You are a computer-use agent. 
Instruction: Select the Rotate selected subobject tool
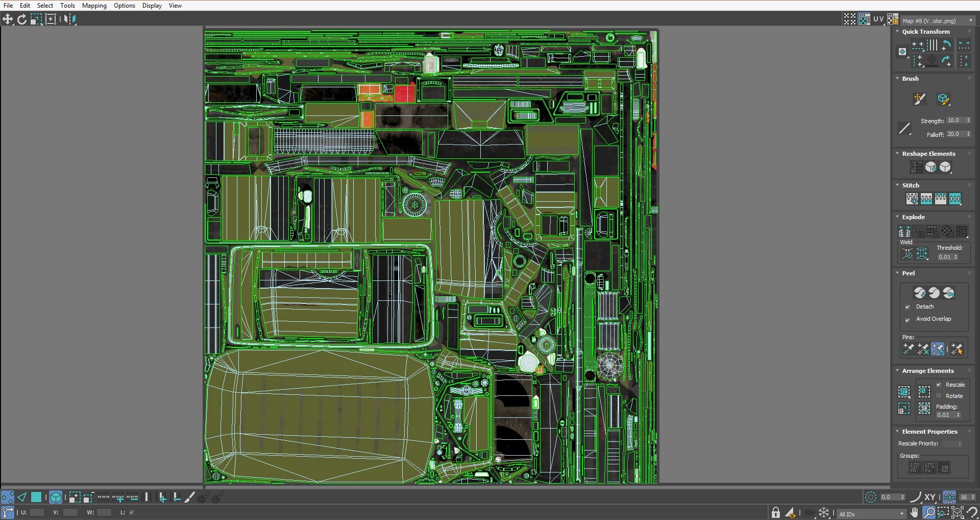(x=22, y=19)
